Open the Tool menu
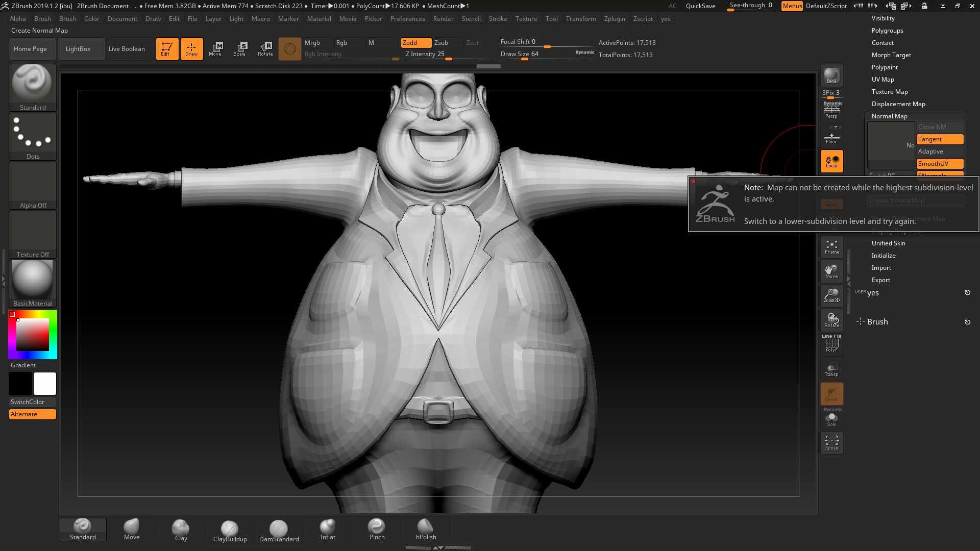Screen dimensions: 980x551 (x=551, y=19)
